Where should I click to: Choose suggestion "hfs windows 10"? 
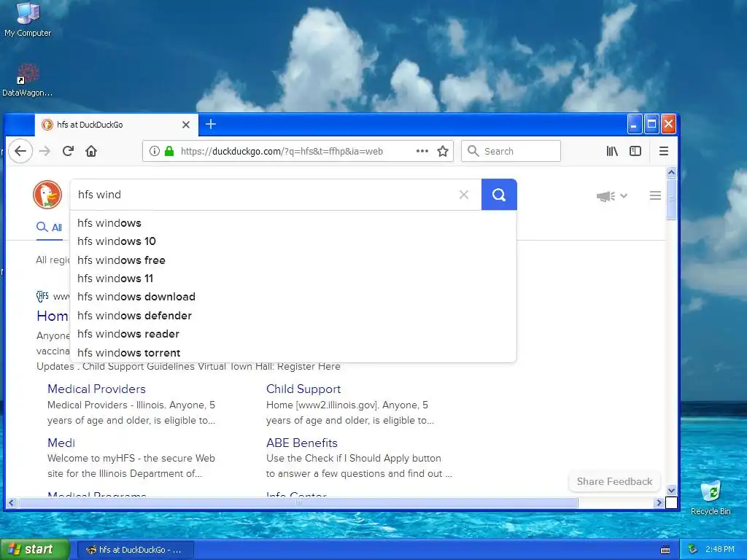293,241
